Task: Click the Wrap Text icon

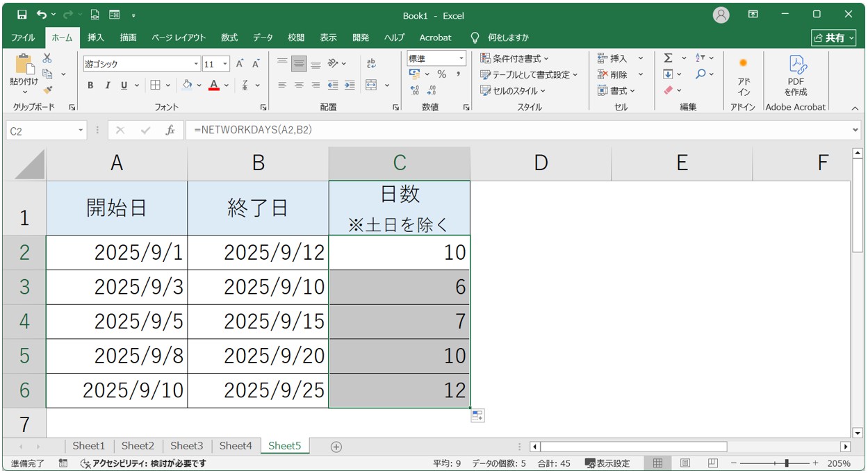Action: [x=371, y=64]
